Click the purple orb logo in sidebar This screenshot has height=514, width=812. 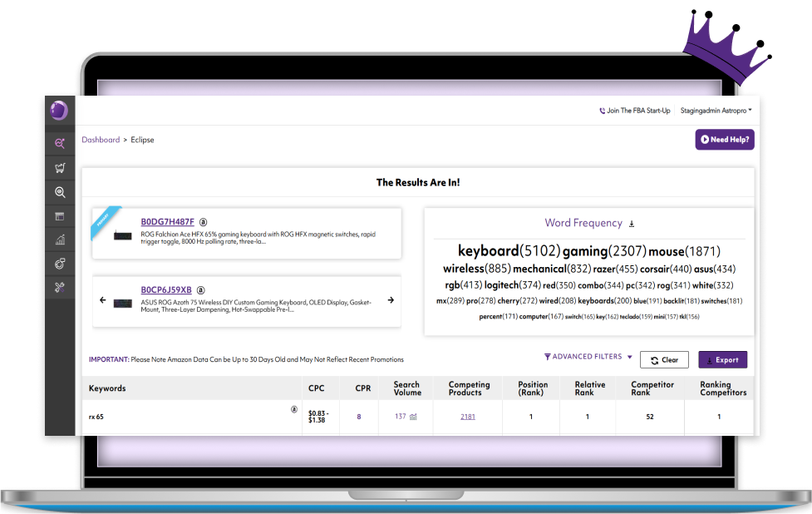click(59, 111)
